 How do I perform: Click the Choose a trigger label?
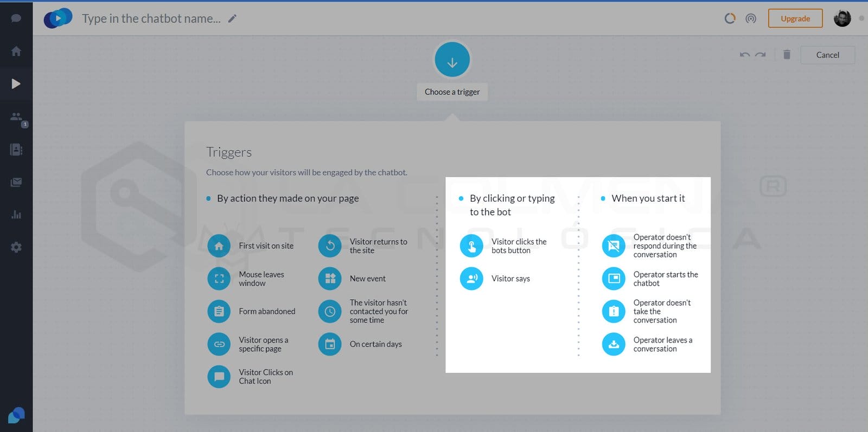point(452,92)
